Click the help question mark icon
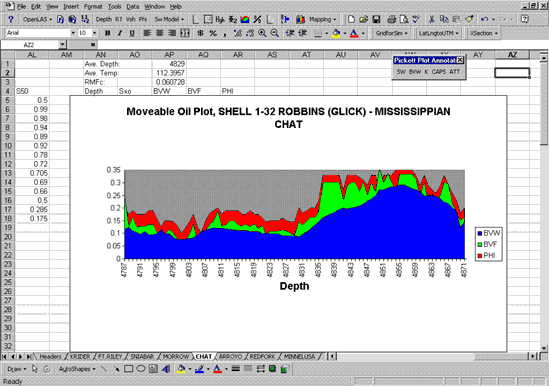This screenshot has width=549, height=386. pos(11,19)
